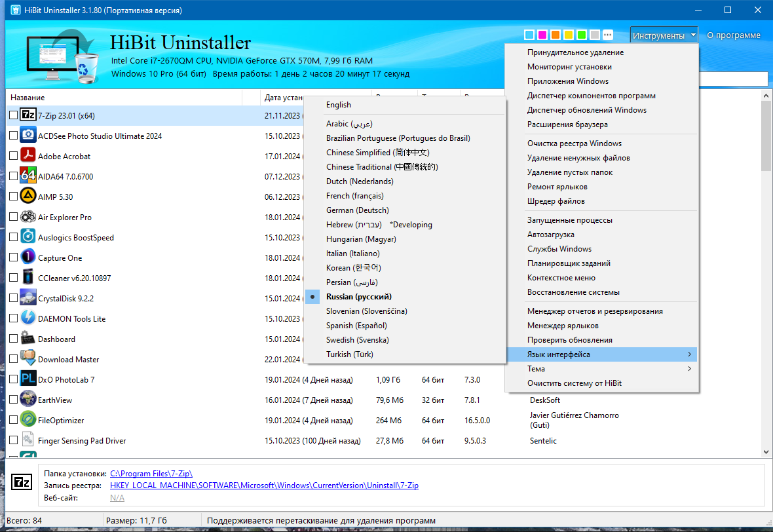This screenshot has width=773, height=532.
Task: Tick the checkbox for DxO PhotoLab 7
Action: tap(13, 379)
